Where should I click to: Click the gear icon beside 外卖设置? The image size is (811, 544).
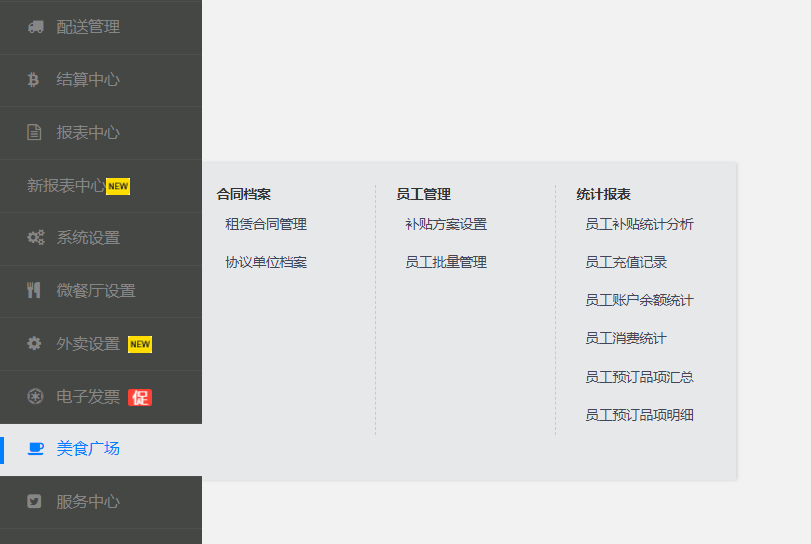click(x=34, y=343)
